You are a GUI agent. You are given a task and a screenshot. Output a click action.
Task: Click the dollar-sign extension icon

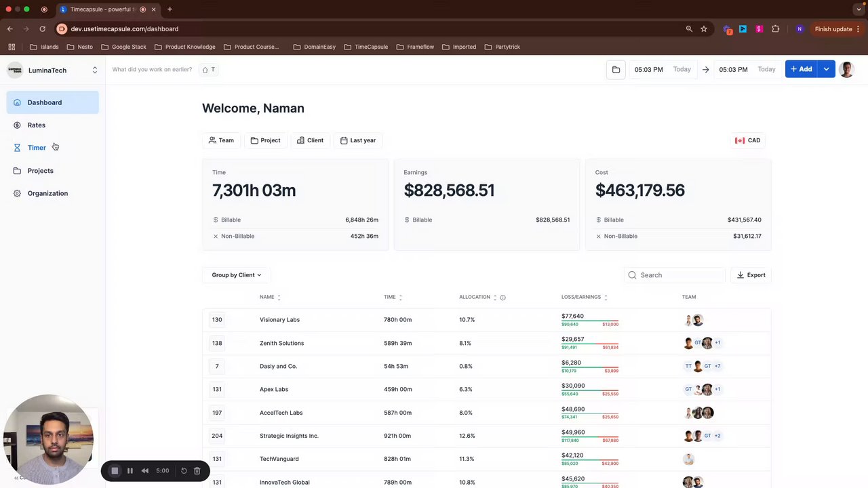coord(759,29)
